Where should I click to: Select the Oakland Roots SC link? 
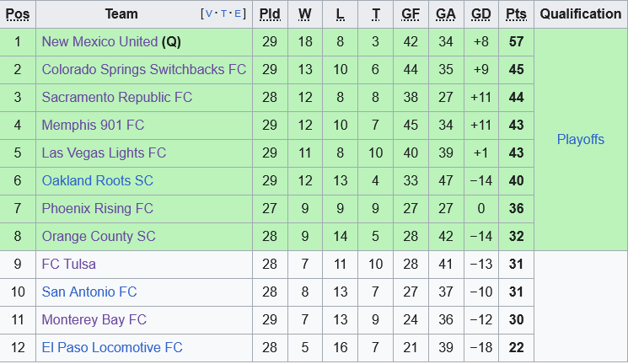(x=97, y=180)
